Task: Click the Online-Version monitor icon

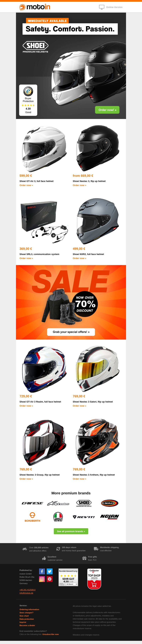Action: [x=102, y=7]
